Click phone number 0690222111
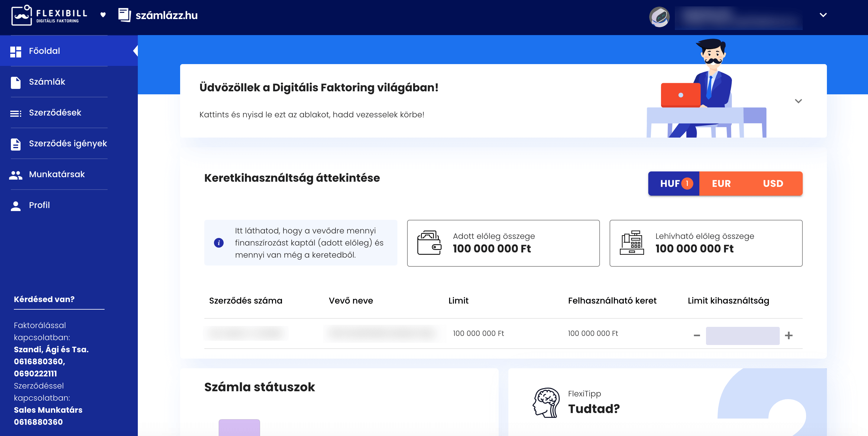Screen dimensions: 868x436 point(35,374)
